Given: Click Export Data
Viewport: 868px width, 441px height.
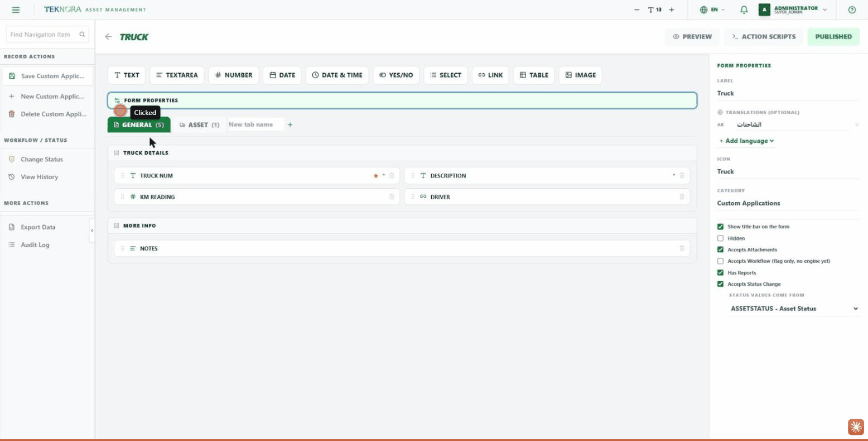Looking at the screenshot, I should pos(47,227).
